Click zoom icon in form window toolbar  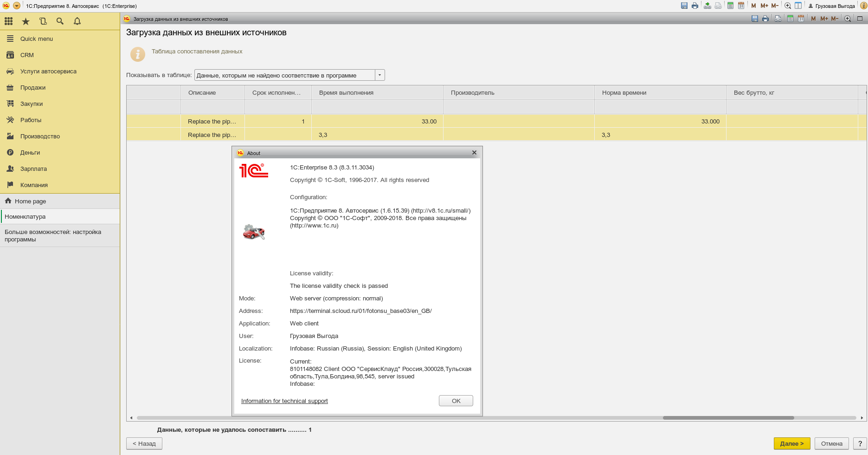(848, 19)
